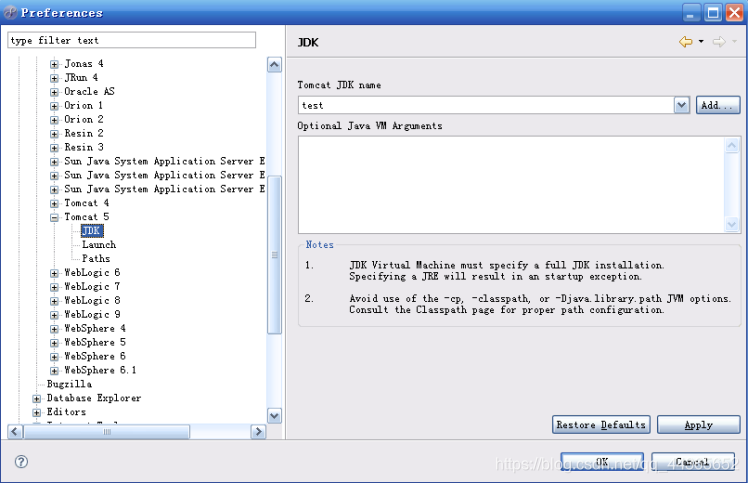This screenshot has height=483, width=749.
Task: Click Restore Defaults button
Action: click(601, 425)
